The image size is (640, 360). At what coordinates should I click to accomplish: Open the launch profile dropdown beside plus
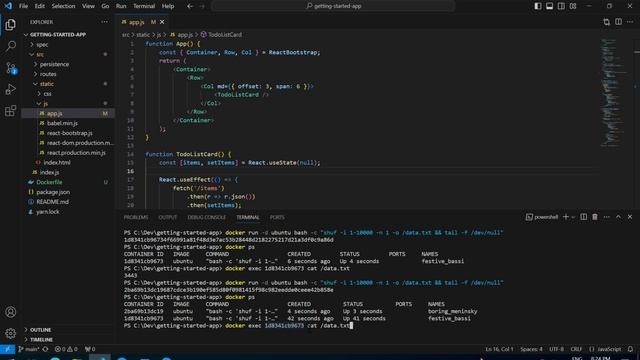[x=573, y=217]
